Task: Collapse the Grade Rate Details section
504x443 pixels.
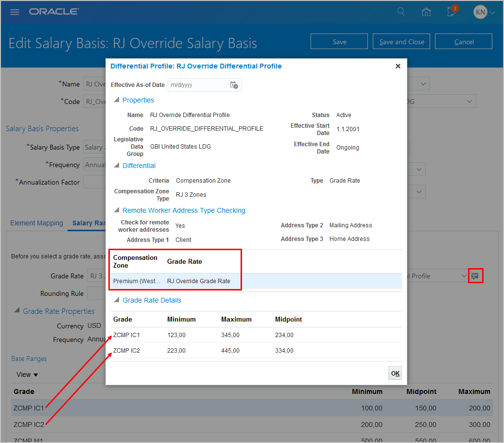Action: (117, 300)
